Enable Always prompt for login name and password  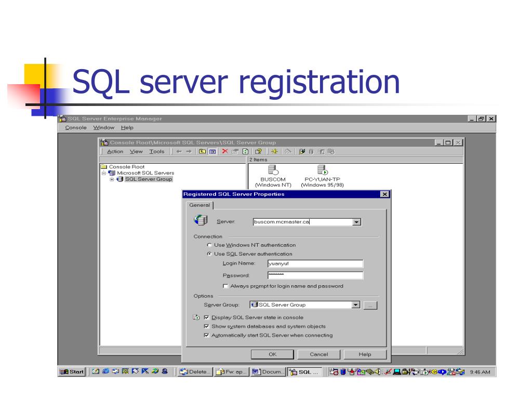(225, 286)
